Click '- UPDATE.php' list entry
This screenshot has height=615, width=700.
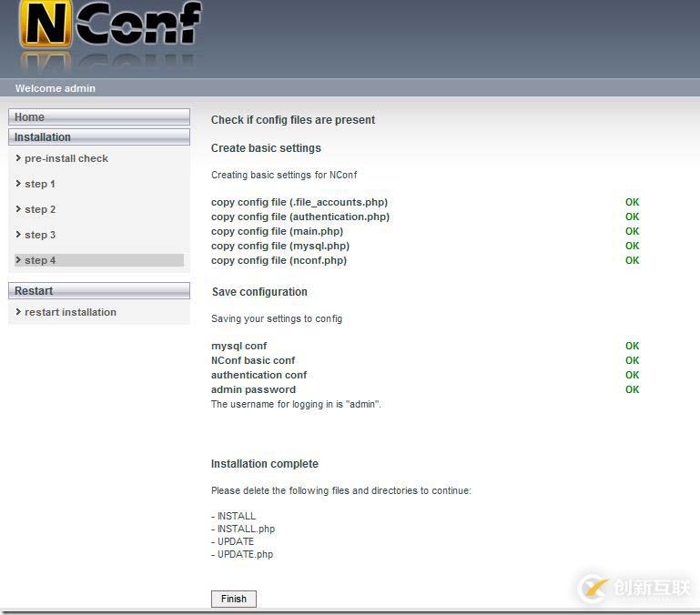click(x=242, y=554)
